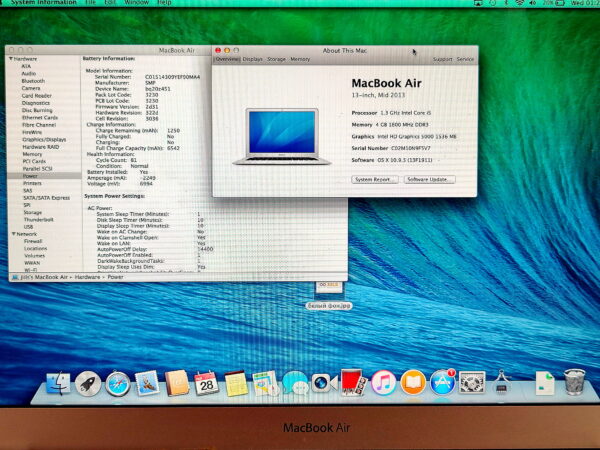Select Ethernet Cards in the sidebar
The width and height of the screenshot is (600, 450).
coord(40,117)
